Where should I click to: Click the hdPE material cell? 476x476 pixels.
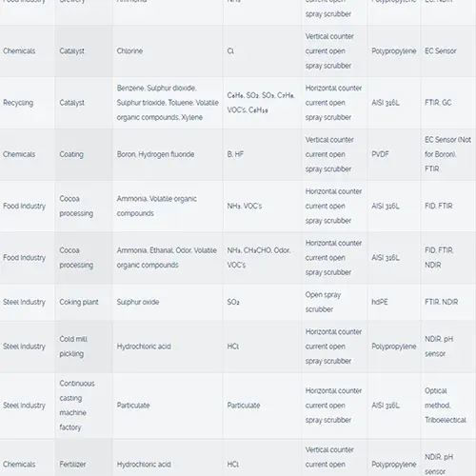click(x=394, y=302)
